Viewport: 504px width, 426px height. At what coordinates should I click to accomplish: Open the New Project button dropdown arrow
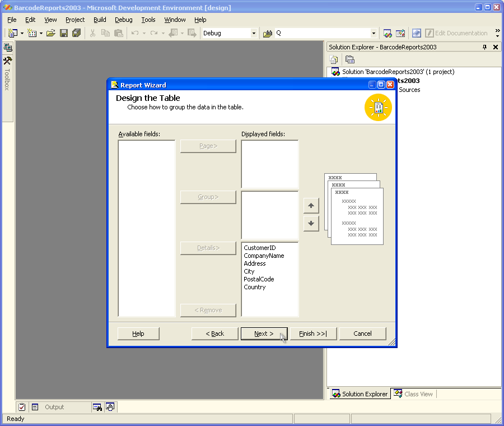[x=22, y=33]
